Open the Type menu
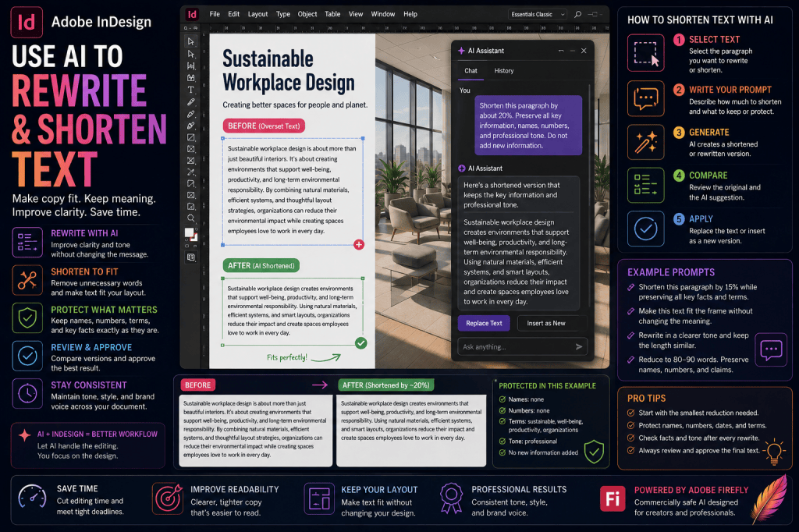 tap(282, 14)
